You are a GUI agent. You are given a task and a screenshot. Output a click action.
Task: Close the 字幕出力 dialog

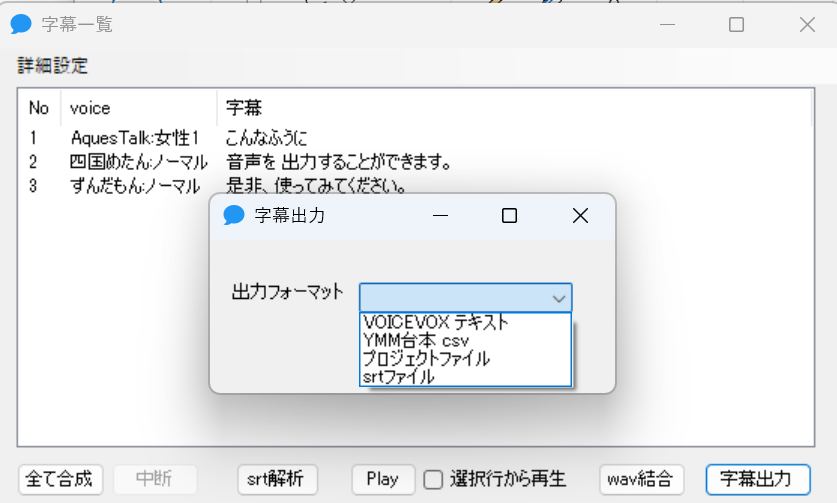tap(580, 216)
